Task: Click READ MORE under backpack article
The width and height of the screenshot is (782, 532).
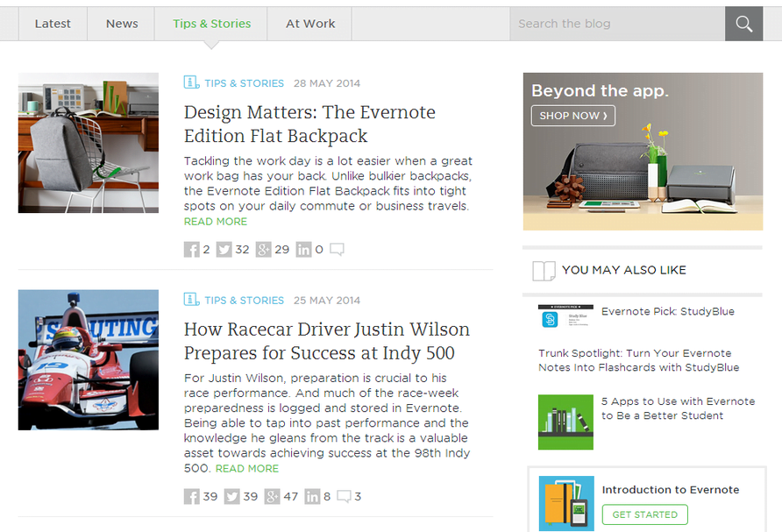Action: pyautogui.click(x=216, y=222)
